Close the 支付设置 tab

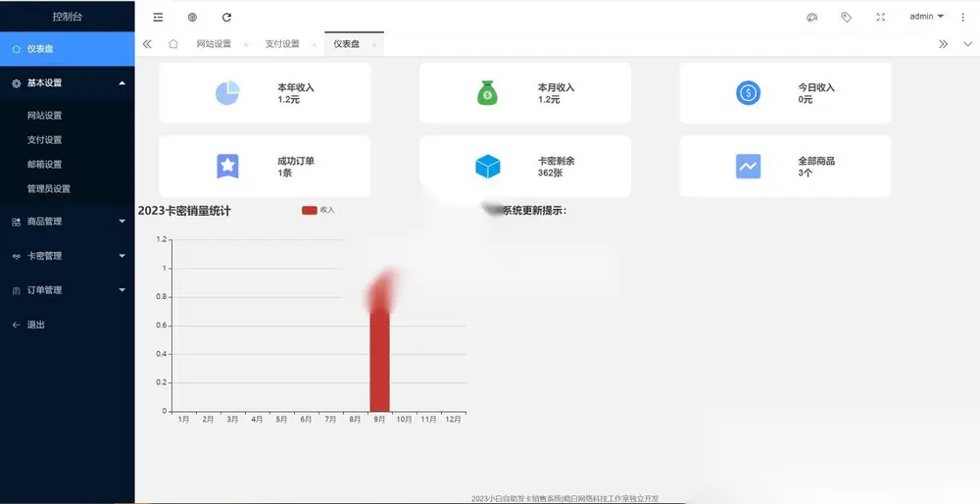click(315, 44)
